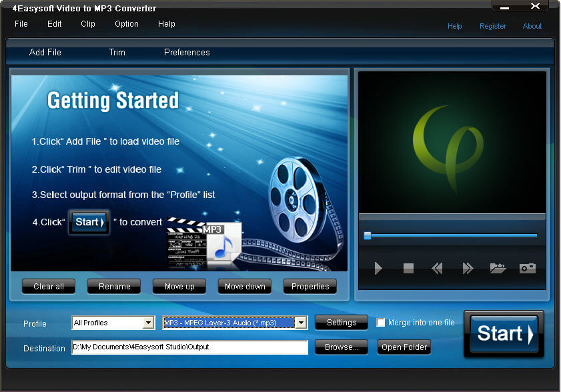The width and height of the screenshot is (561, 392).
Task: Click the large Start convert button
Action: click(x=504, y=334)
